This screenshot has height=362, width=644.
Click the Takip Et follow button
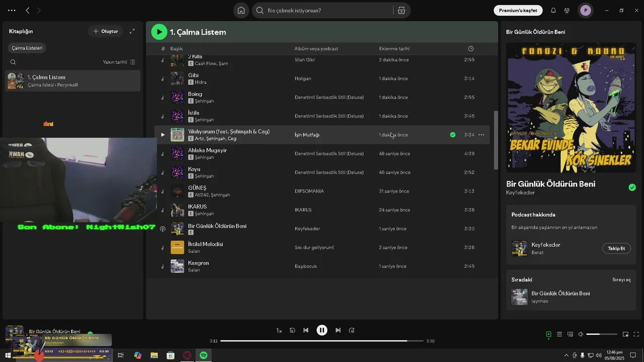click(616, 248)
